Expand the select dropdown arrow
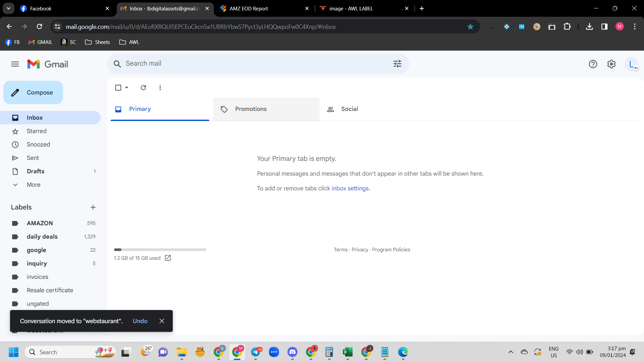Screen dimensions: 644x362 click(126, 87)
